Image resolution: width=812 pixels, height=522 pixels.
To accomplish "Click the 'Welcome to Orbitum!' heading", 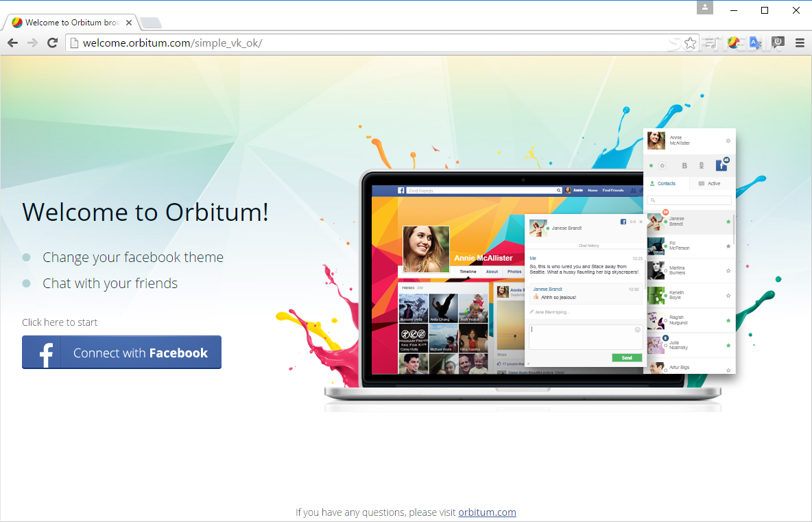I will [x=145, y=212].
